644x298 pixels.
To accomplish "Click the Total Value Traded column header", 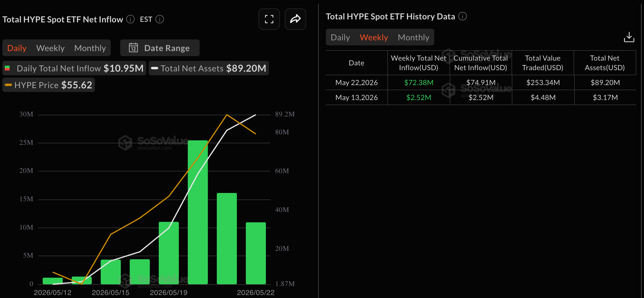I will pos(543,63).
